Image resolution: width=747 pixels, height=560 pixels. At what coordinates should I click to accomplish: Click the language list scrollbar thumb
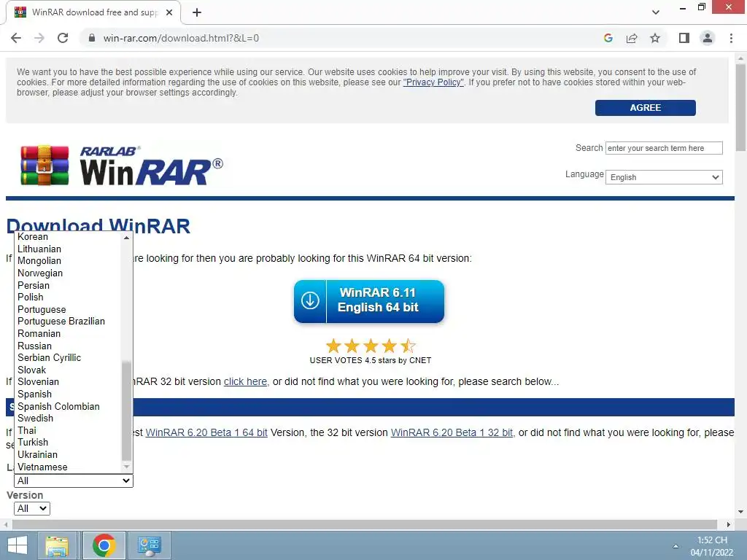point(127,411)
